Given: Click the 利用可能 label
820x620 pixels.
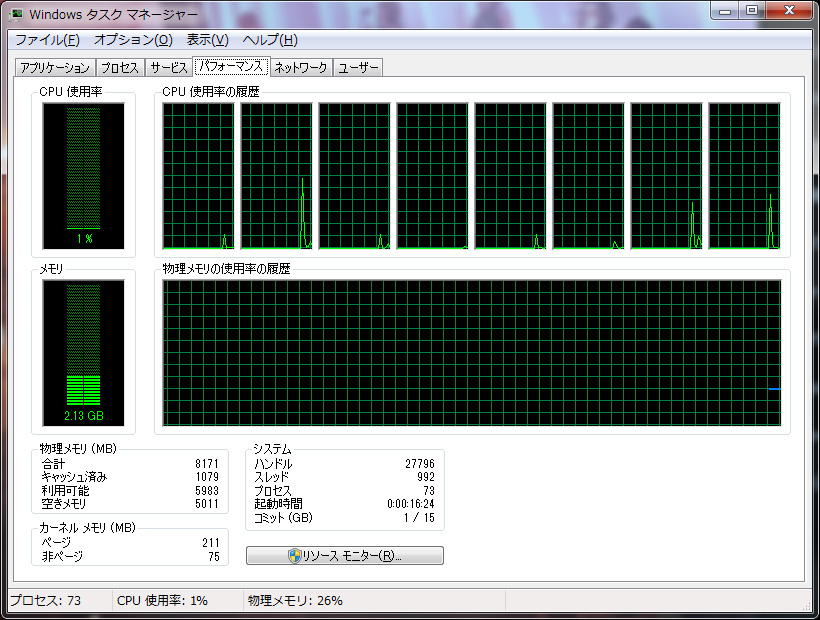Looking at the screenshot, I should click(65, 490).
